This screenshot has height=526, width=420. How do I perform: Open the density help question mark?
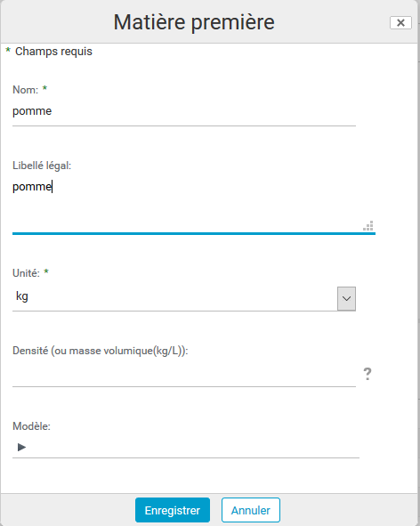point(367,374)
